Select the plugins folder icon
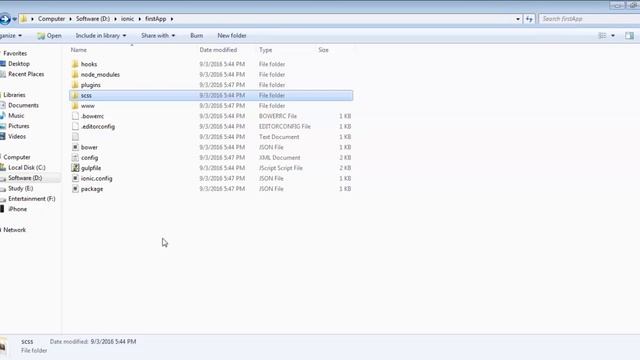The height and width of the screenshot is (360, 640). [75, 85]
